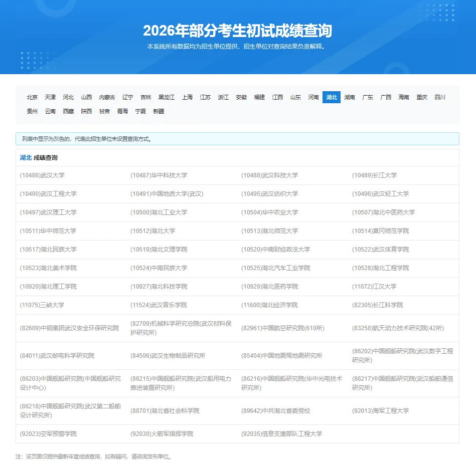
Task: Select the 黑龙江 province tab
Action: (x=167, y=97)
